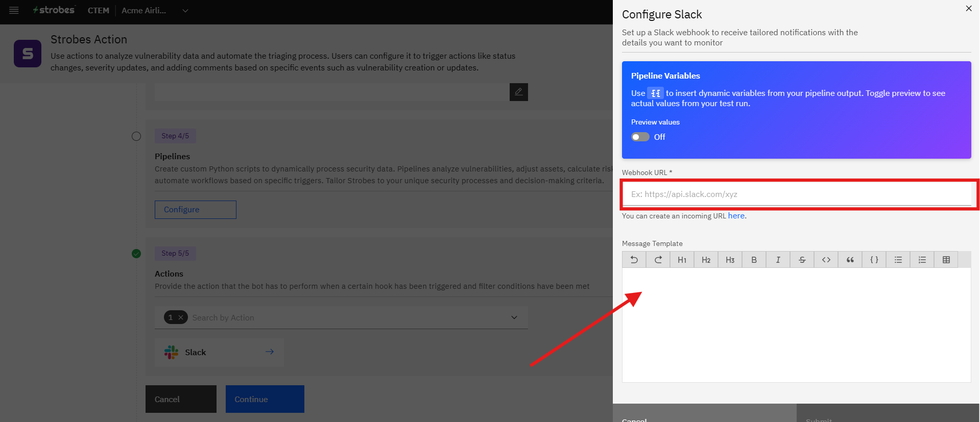The height and width of the screenshot is (422, 980).
Task: Open the Acme Airlines organization dropdown
Action: (x=155, y=10)
